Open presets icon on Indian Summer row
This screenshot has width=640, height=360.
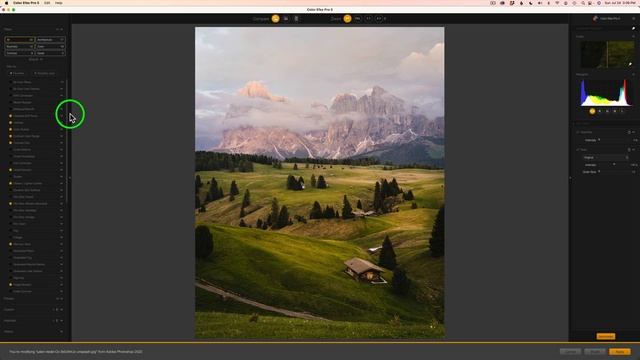point(62,291)
